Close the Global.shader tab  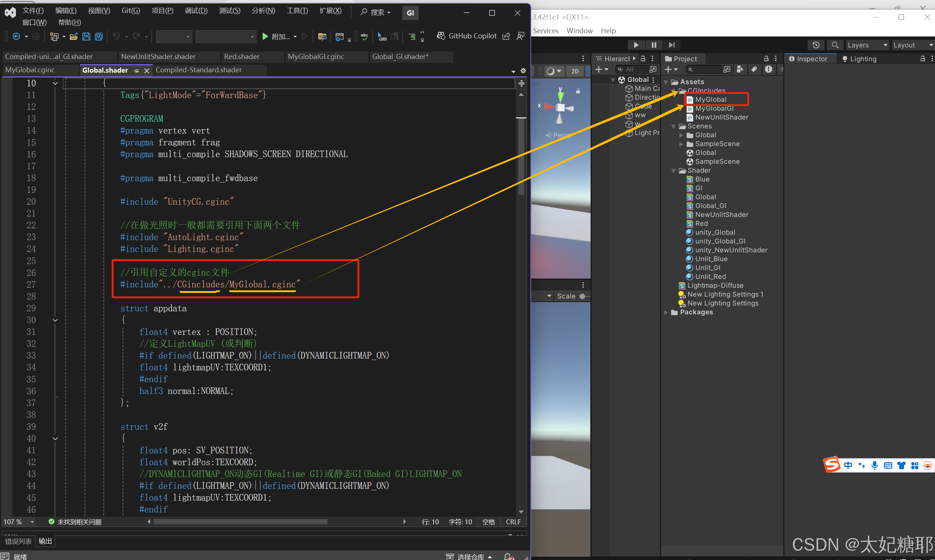147,70
